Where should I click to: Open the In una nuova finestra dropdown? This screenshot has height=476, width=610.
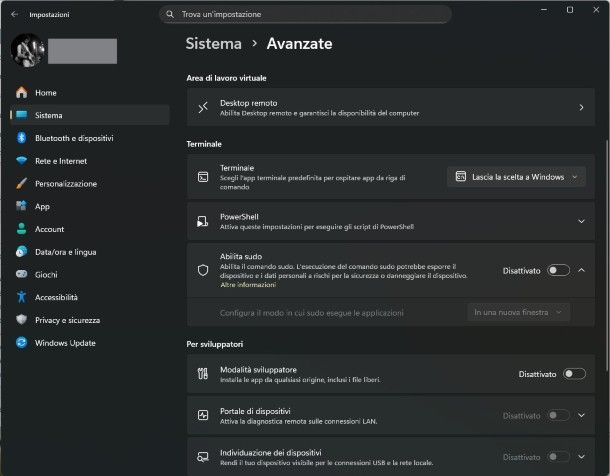(x=519, y=312)
